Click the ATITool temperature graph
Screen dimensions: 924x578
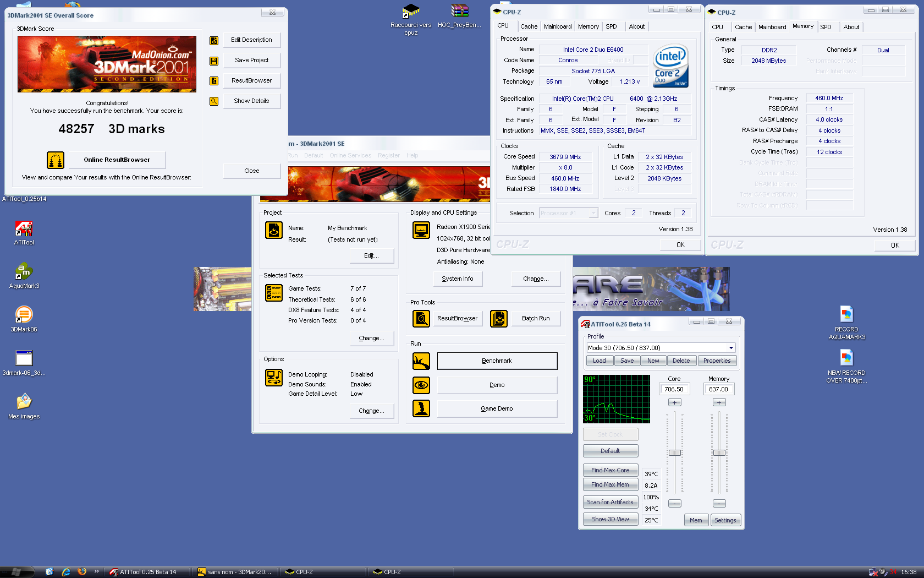[617, 399]
